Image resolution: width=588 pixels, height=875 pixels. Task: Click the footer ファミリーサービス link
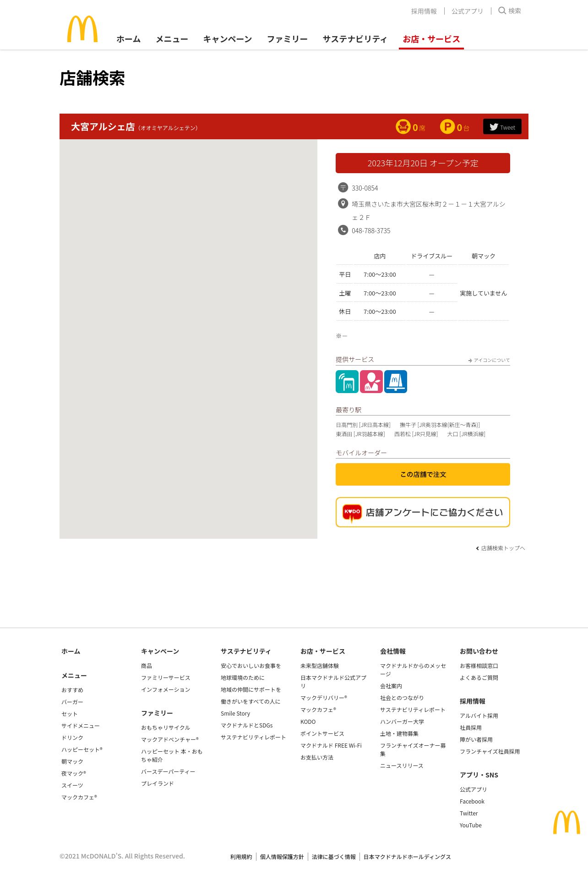coord(166,678)
